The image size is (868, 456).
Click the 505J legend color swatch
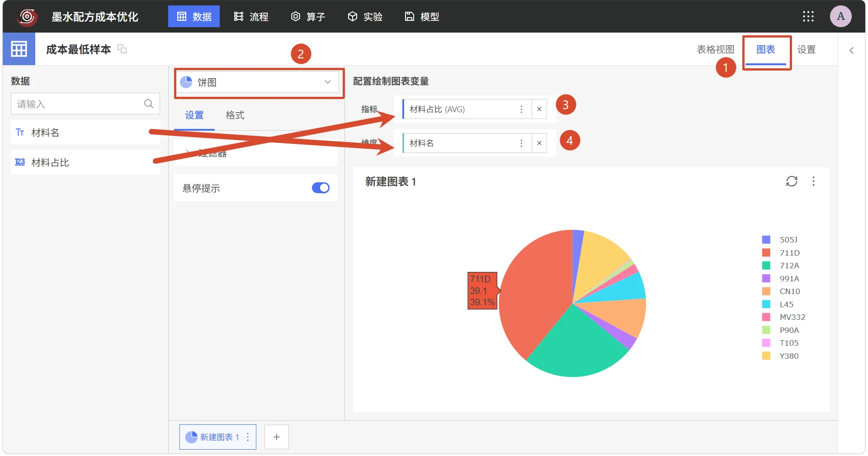click(766, 240)
